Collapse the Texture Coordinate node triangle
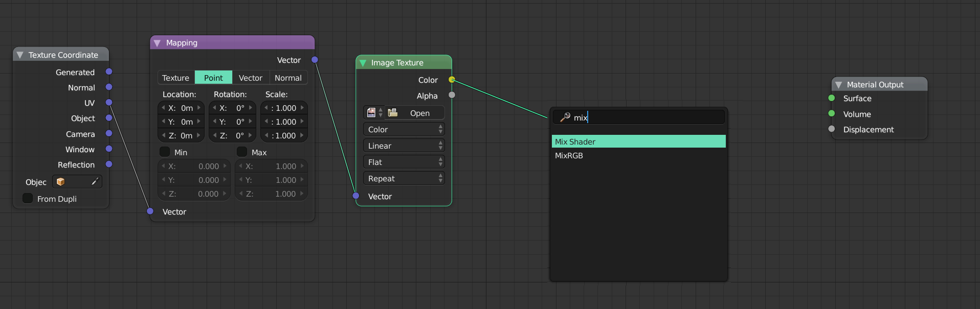 [x=20, y=55]
